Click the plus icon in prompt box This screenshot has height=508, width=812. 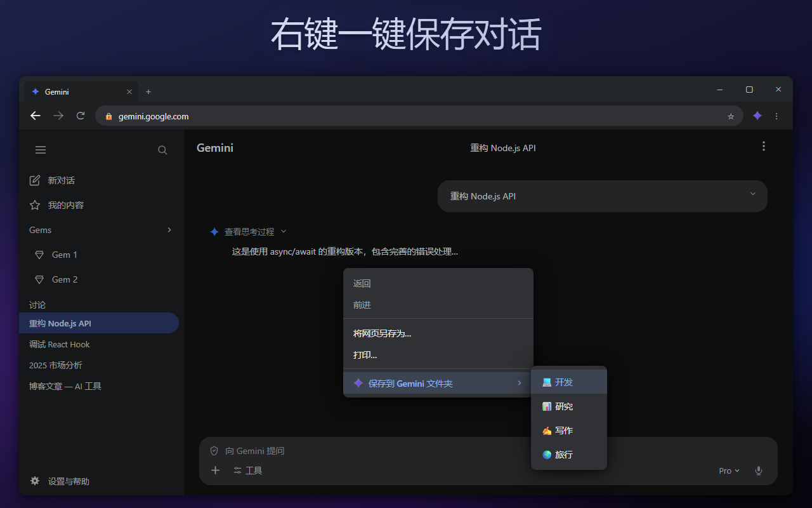[215, 470]
